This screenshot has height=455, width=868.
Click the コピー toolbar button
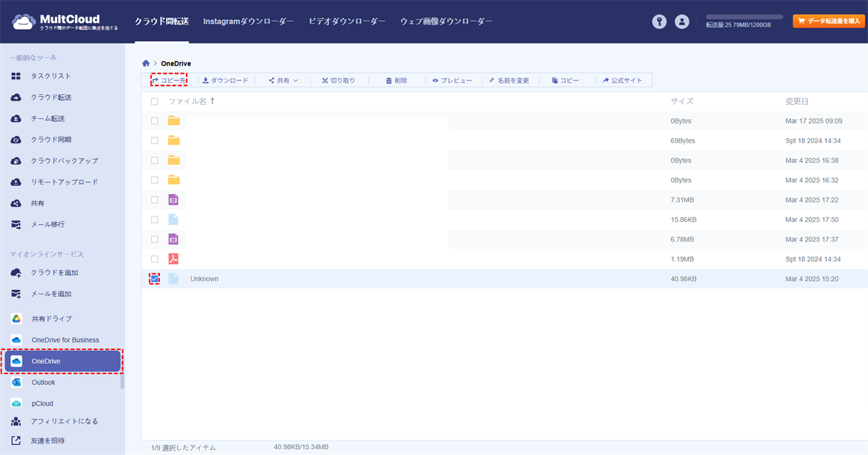point(565,80)
